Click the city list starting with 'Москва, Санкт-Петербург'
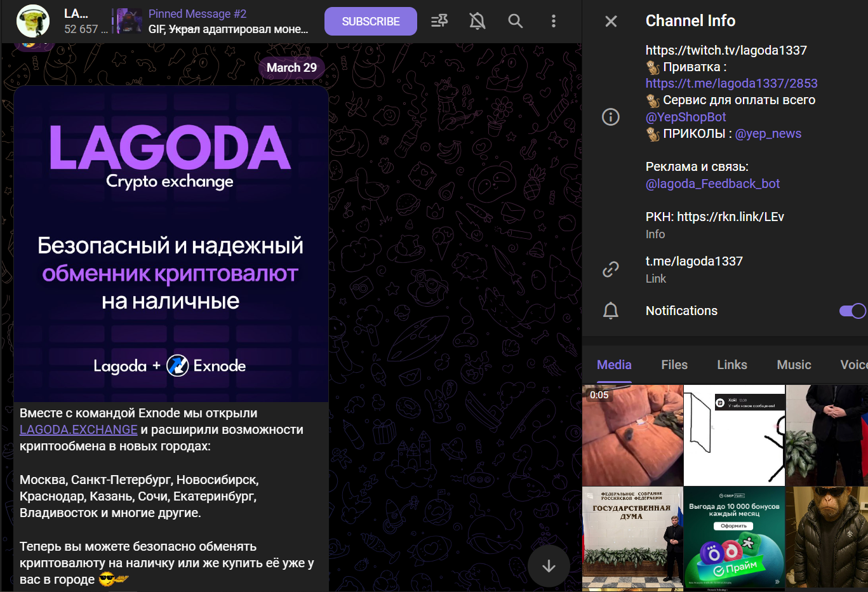Image resolution: width=868 pixels, height=592 pixels. coord(139,496)
